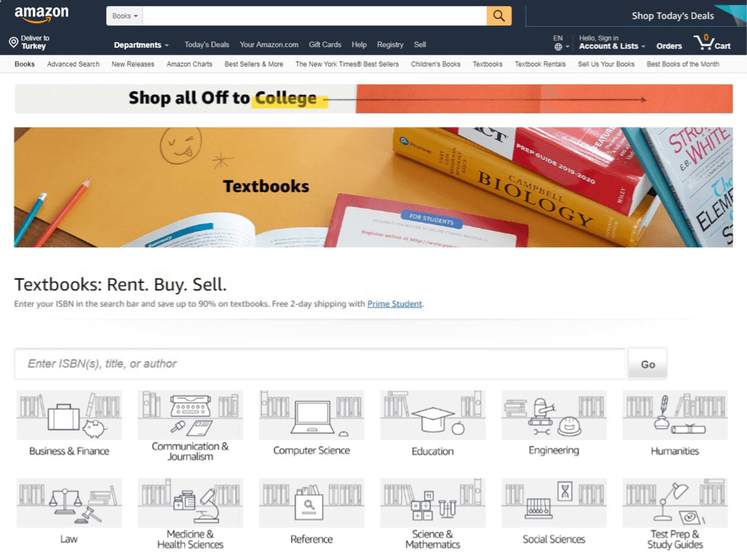Select the Engineering category icon
The width and height of the screenshot is (747, 560).
[x=554, y=415]
